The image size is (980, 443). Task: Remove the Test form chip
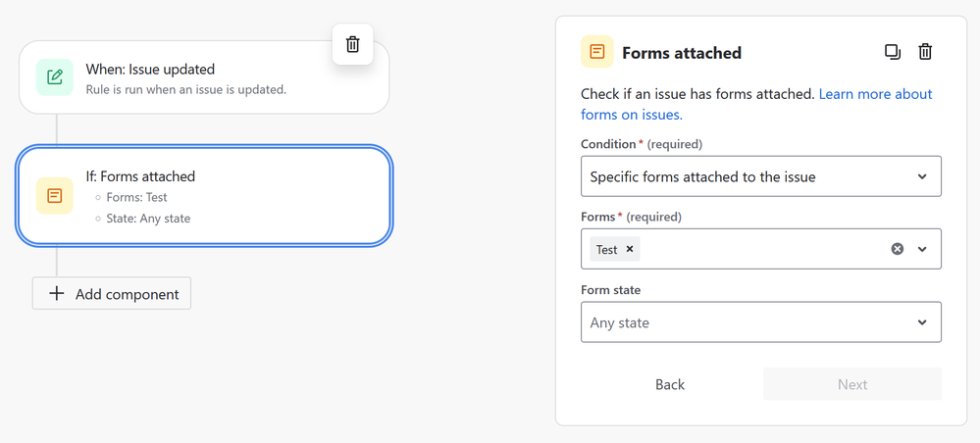tap(630, 249)
